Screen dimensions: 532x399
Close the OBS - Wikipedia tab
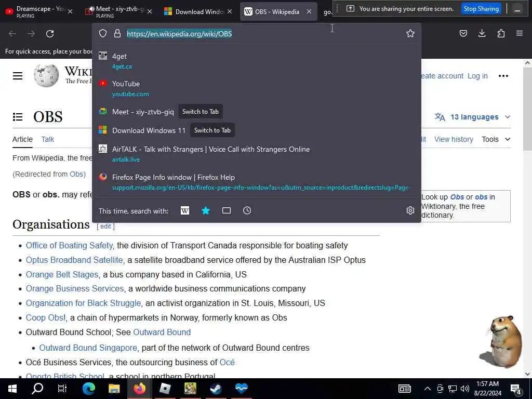[309, 11]
